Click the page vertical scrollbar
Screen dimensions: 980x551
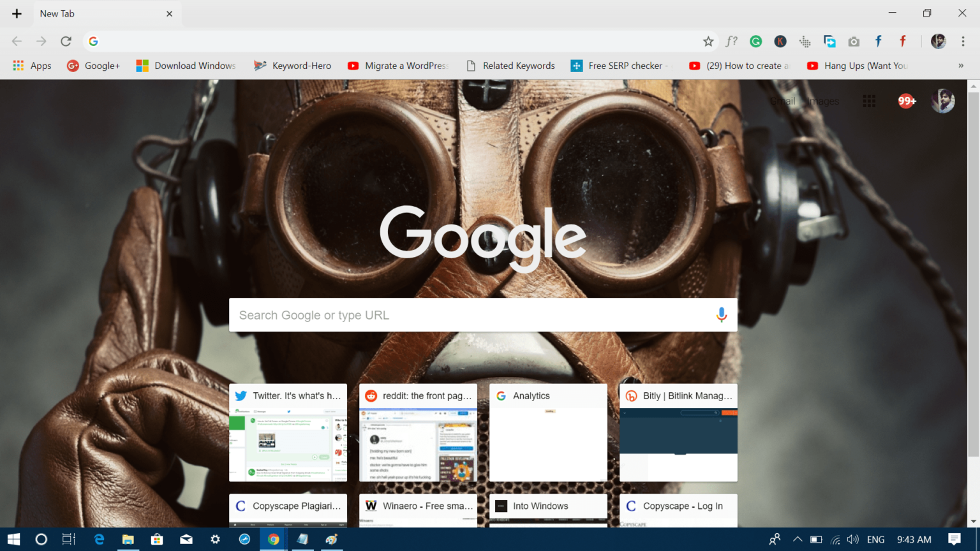(974, 275)
